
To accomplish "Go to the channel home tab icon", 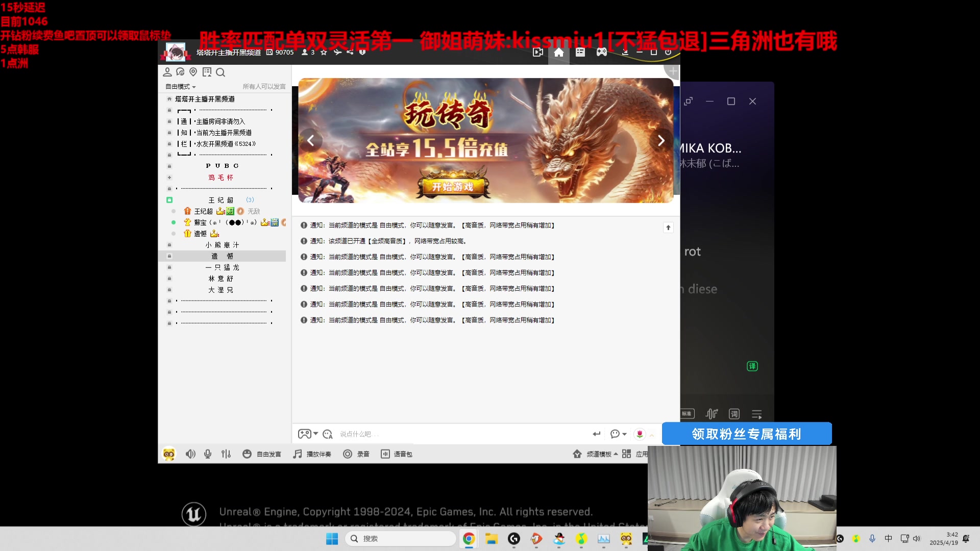I will click(559, 52).
